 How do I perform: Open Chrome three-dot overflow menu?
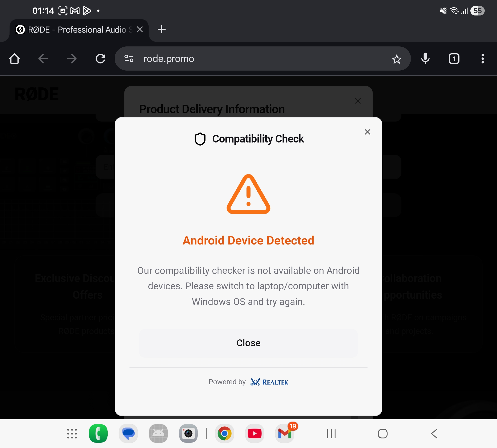(x=482, y=59)
